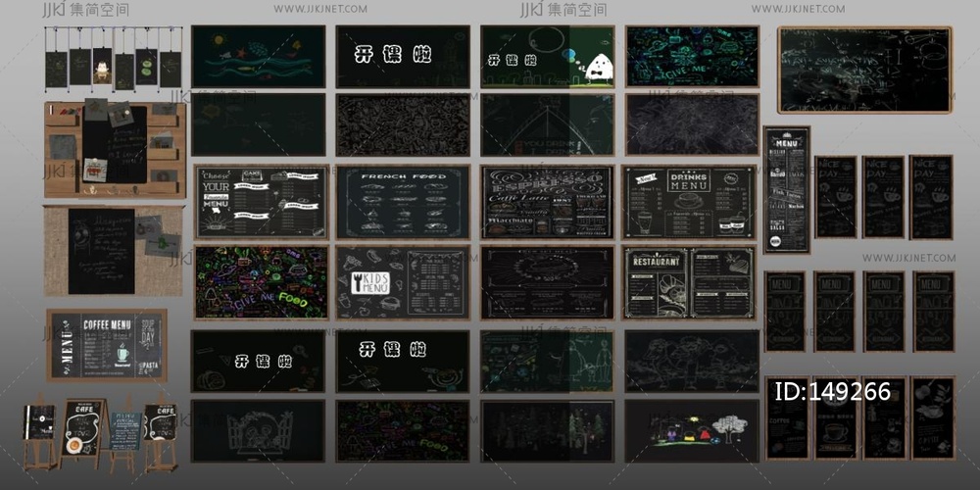Select the burlap-backed chalkboard panel
This screenshot has height=490, width=980.
(x=113, y=250)
